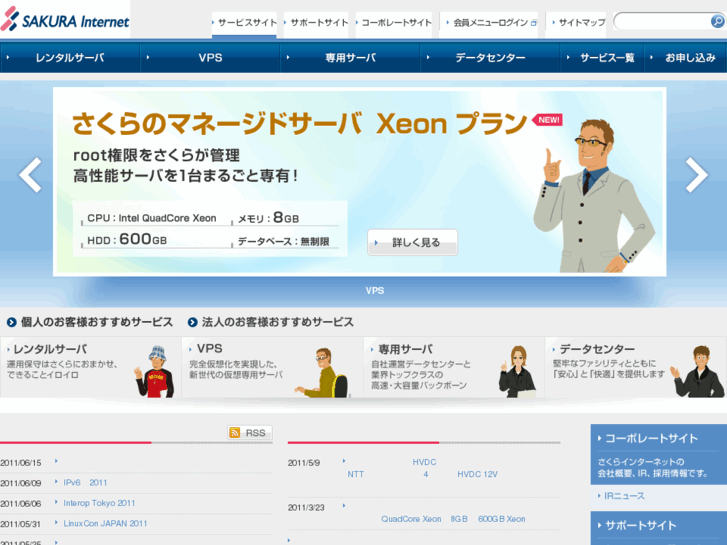Open the 2011/06/09 IPv6 2011 news link
727x545 pixels.
(85, 482)
